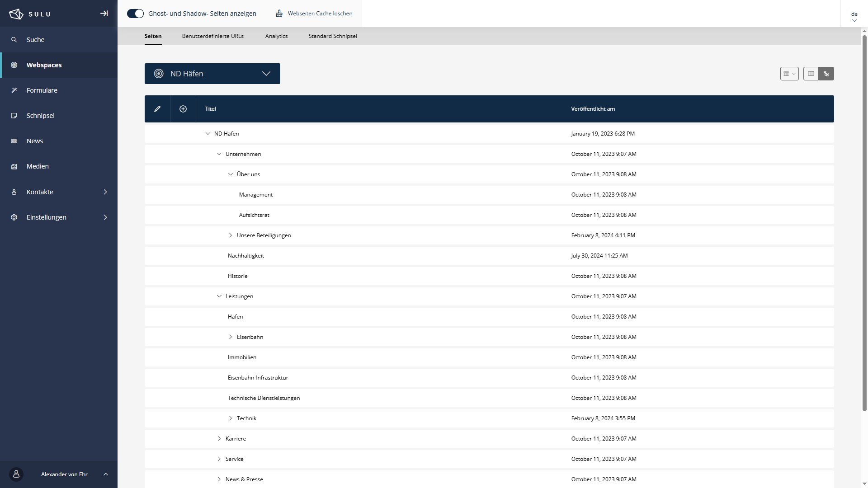Screen dimensions: 868x488
Task: Click the Sulu logo icon
Action: [x=16, y=14]
